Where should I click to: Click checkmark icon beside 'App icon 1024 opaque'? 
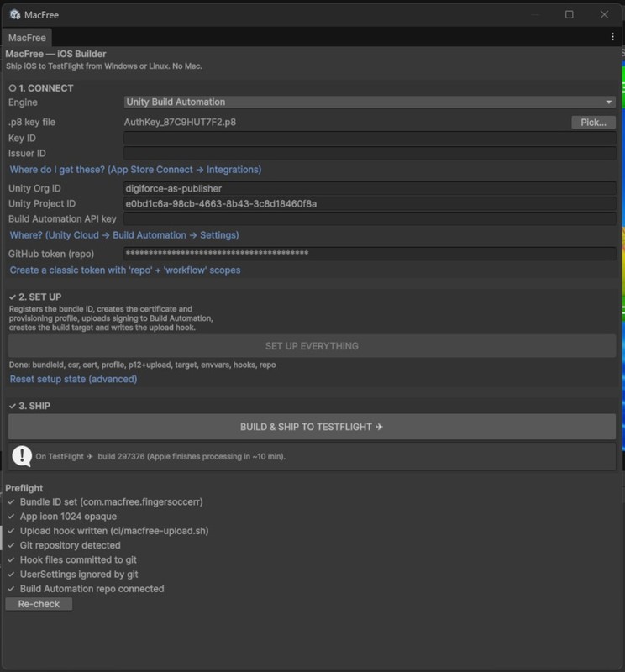tap(11, 517)
